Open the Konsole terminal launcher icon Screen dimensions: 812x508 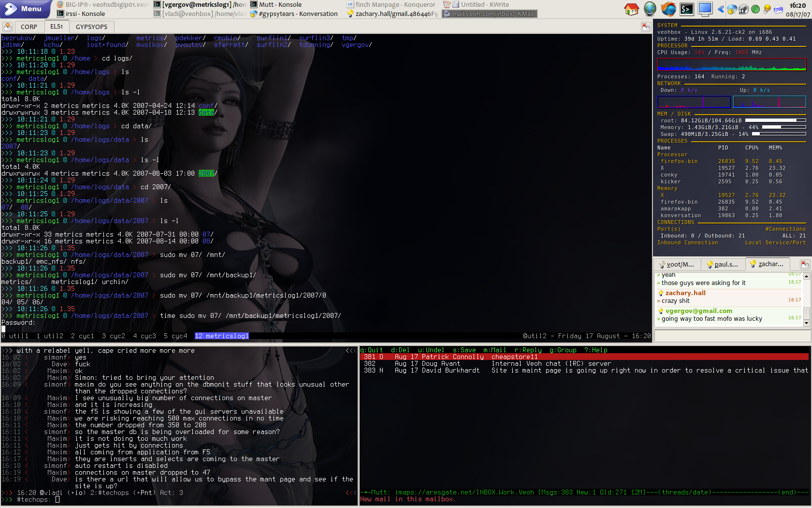687,9
